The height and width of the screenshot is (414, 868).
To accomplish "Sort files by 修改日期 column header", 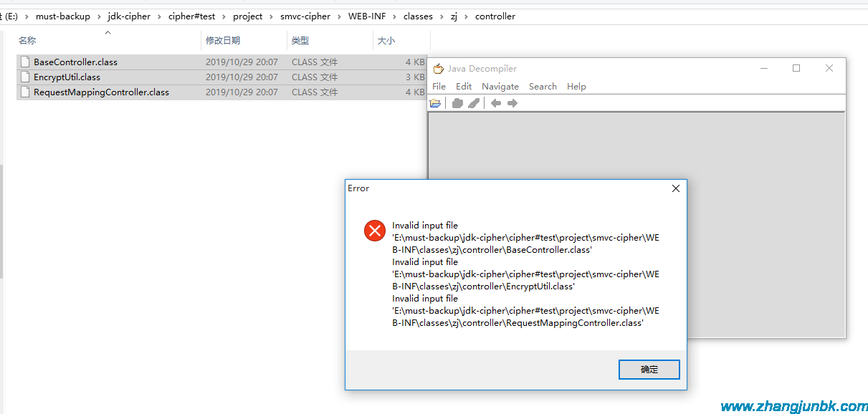I will click(223, 41).
